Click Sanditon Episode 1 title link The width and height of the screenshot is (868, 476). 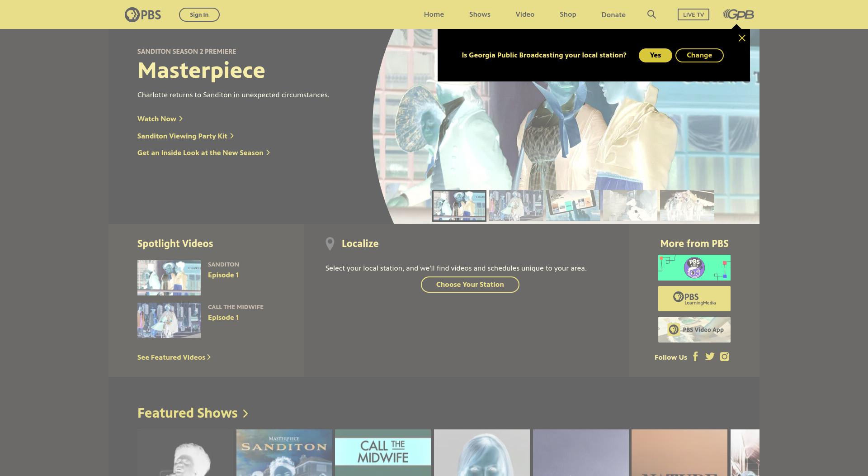click(223, 275)
